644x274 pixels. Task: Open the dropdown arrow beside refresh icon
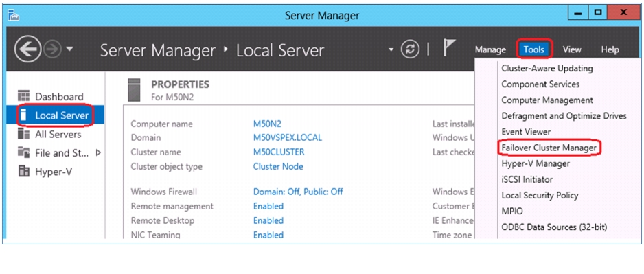click(391, 49)
